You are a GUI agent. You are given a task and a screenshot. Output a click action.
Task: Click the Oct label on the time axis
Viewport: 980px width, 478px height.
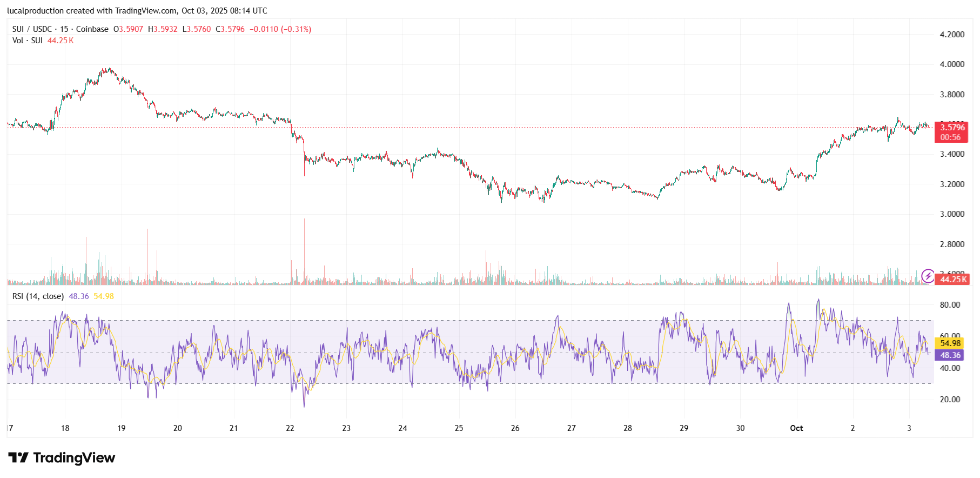[x=796, y=428]
